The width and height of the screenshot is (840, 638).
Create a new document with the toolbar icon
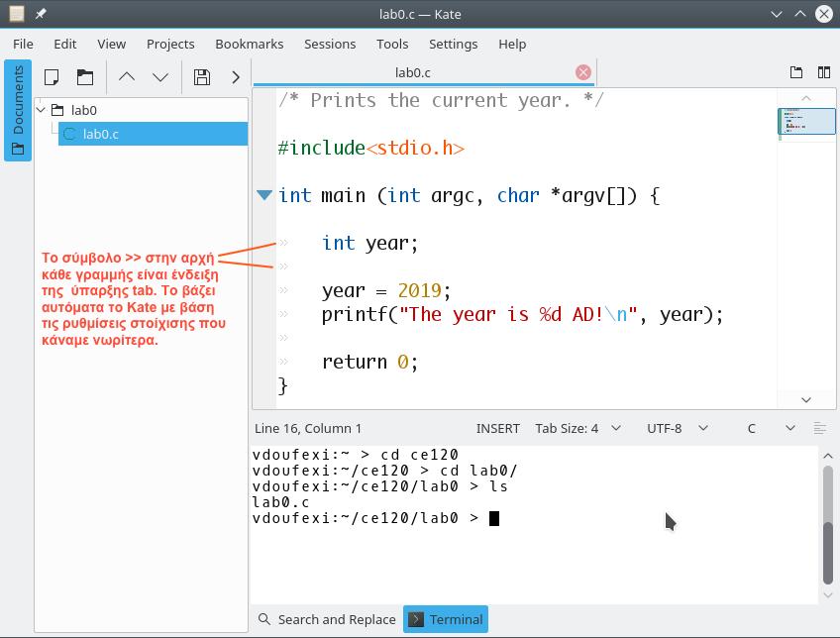click(x=52, y=77)
